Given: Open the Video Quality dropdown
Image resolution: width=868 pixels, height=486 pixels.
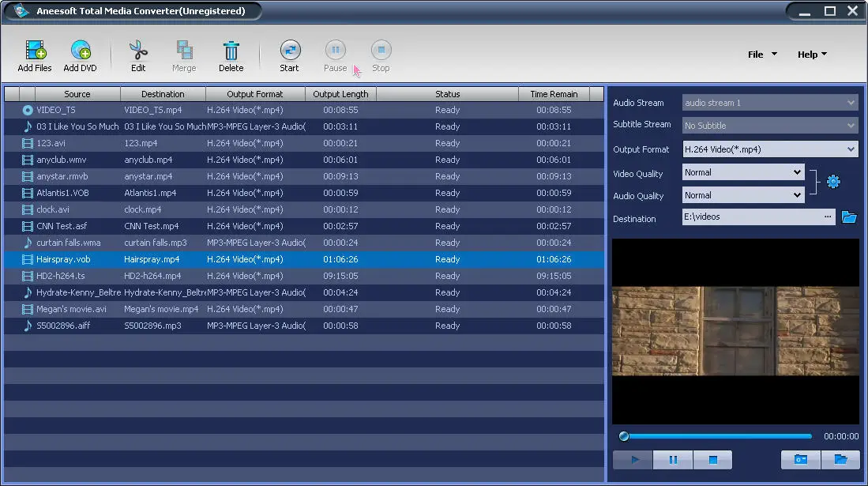Looking at the screenshot, I should (x=797, y=172).
